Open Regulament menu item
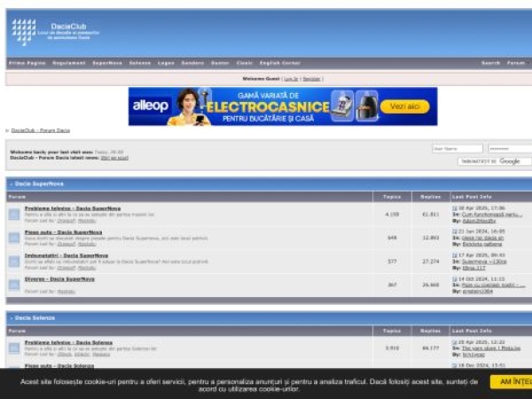 coord(69,63)
